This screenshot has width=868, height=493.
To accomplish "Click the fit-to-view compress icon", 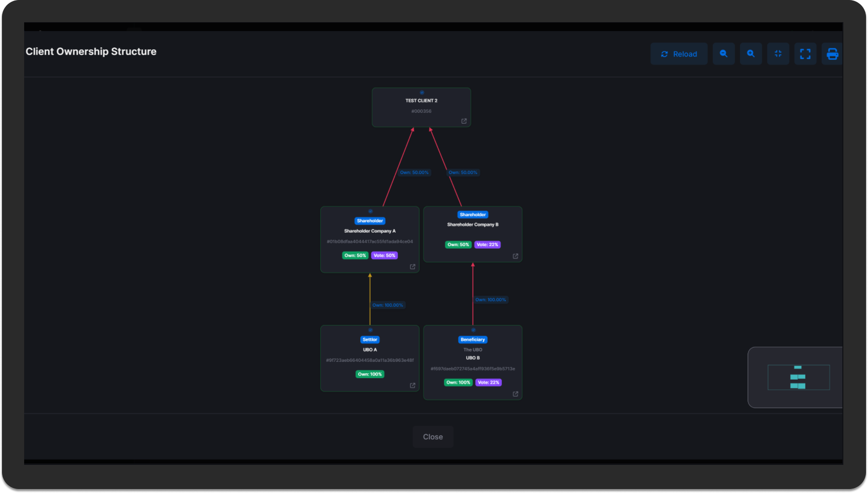I will [x=778, y=54].
